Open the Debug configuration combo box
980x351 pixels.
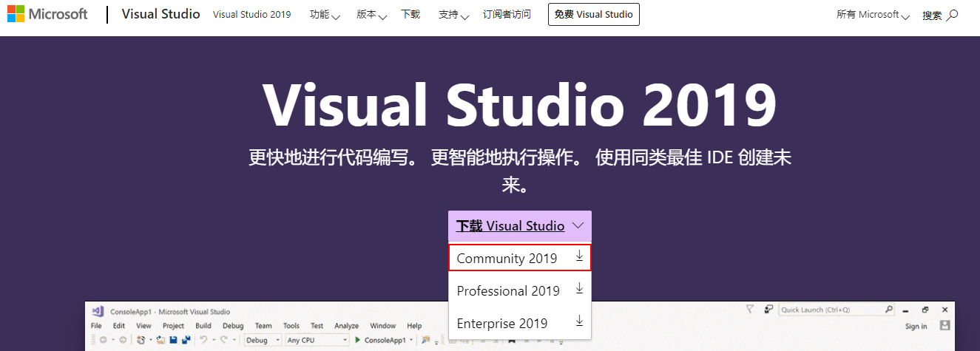(263, 340)
